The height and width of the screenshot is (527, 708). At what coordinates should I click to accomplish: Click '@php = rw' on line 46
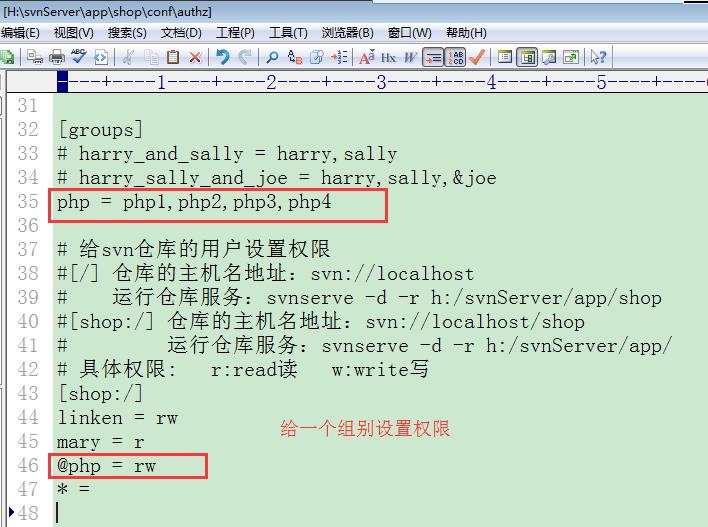pos(106,466)
